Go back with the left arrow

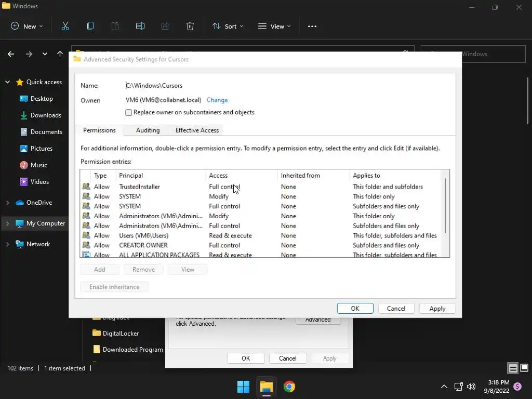click(x=11, y=54)
